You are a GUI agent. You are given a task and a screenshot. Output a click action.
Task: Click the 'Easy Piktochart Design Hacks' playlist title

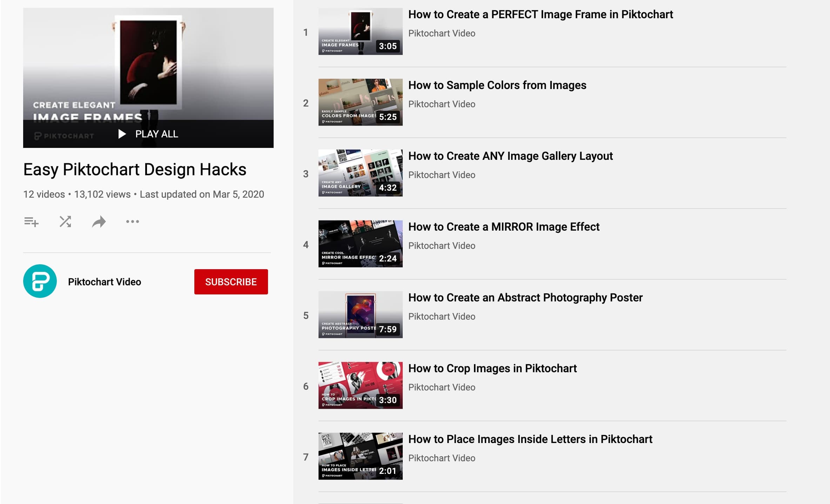pyautogui.click(x=135, y=170)
